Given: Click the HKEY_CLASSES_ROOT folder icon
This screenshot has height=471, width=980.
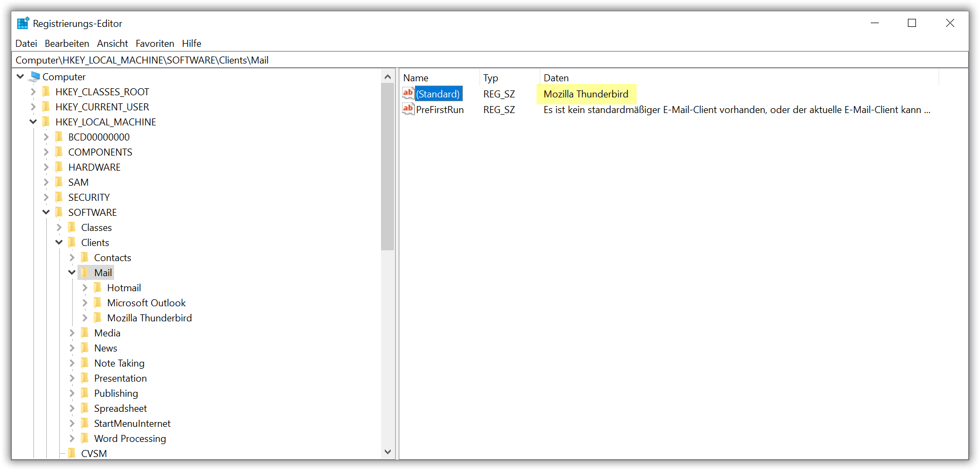Looking at the screenshot, I should 46,92.
